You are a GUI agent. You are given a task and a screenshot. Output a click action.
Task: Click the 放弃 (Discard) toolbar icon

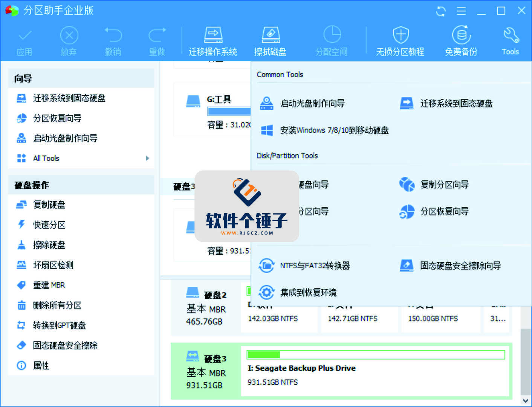click(69, 41)
